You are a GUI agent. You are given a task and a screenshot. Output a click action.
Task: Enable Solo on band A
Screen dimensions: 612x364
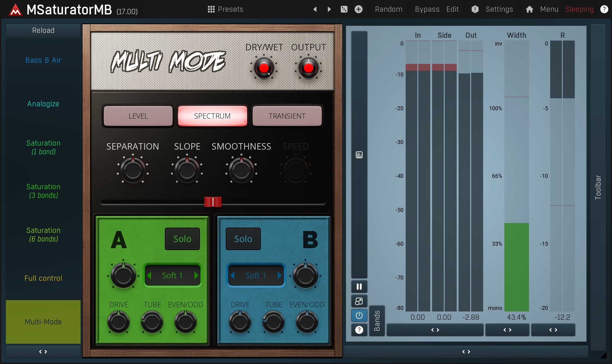coord(182,239)
